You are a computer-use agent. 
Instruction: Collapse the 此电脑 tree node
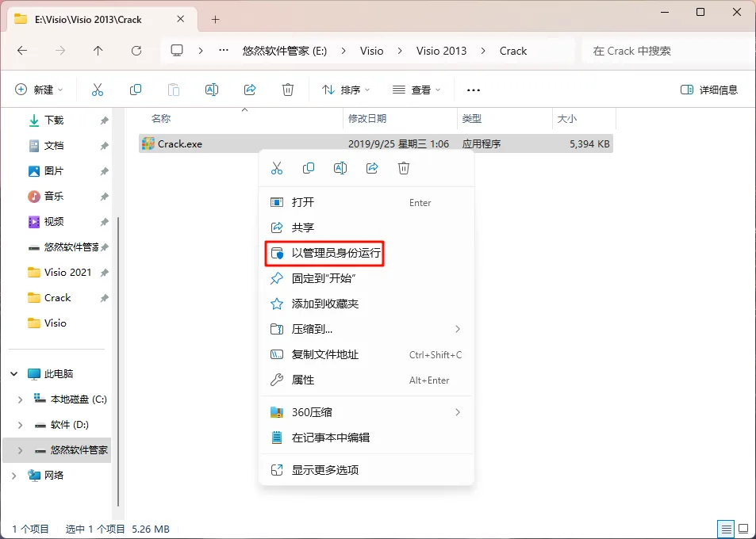click(14, 374)
